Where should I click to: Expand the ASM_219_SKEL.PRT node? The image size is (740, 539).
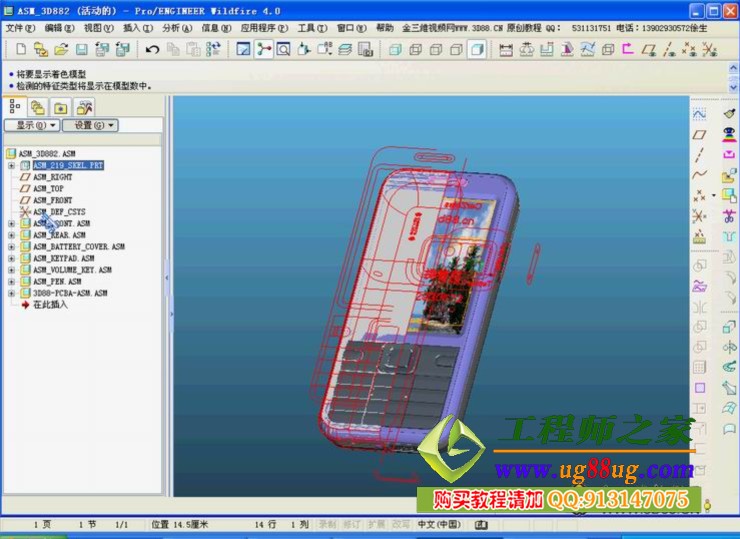click(11, 165)
